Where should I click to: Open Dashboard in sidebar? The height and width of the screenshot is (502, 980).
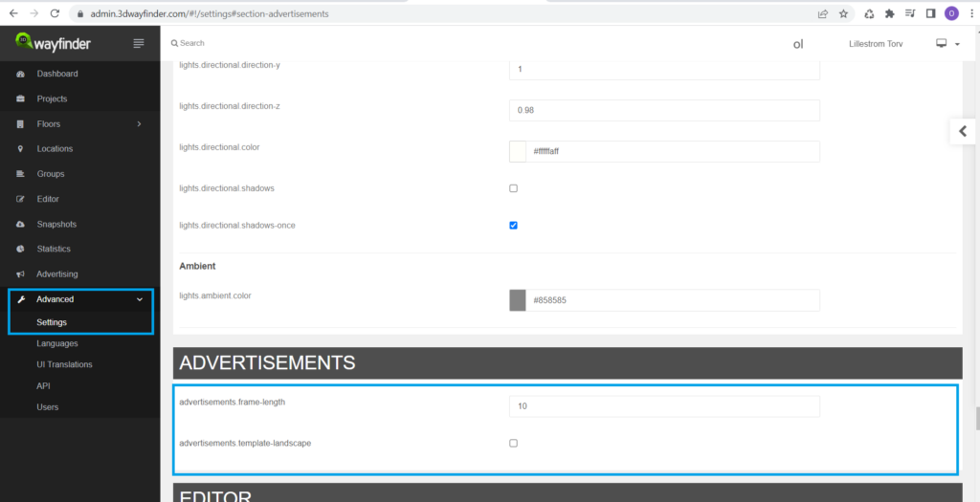click(57, 74)
